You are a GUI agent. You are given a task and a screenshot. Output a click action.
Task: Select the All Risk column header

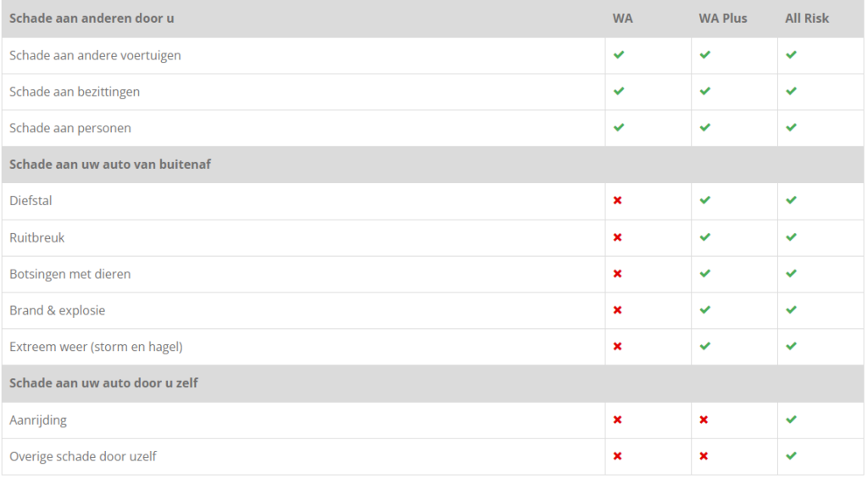pyautogui.click(x=807, y=18)
